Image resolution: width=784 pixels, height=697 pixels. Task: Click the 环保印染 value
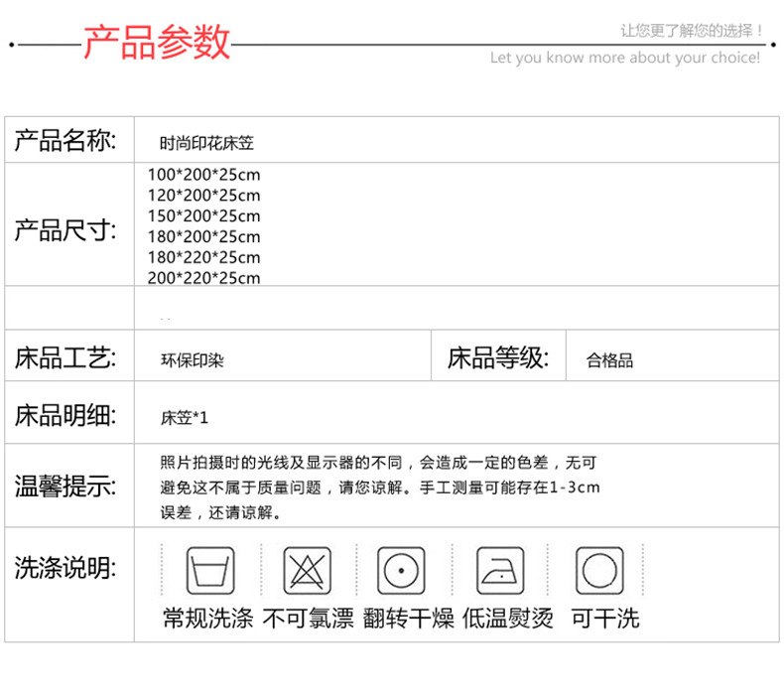pos(192,360)
